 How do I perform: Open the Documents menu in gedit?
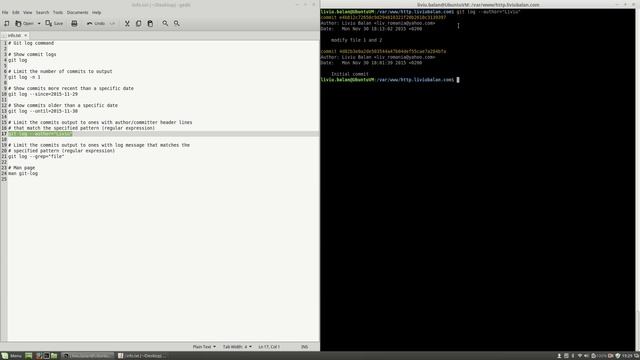(78, 12)
